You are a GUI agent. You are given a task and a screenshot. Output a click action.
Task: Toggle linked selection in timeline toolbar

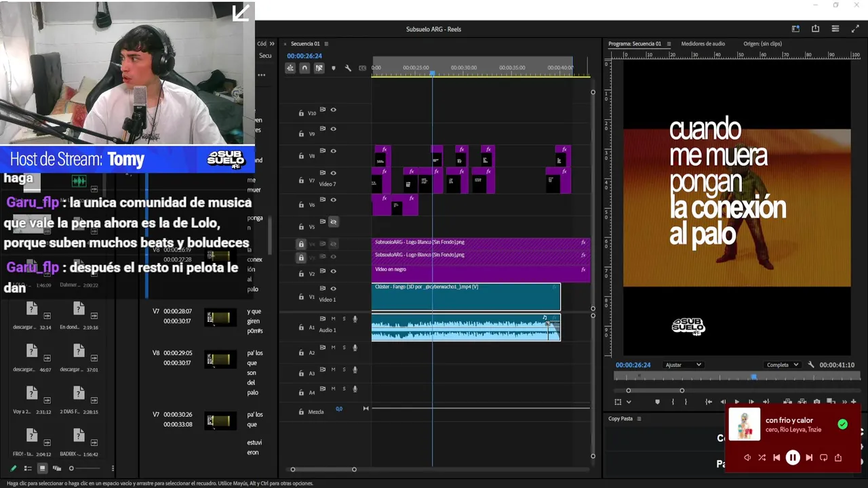pos(319,68)
